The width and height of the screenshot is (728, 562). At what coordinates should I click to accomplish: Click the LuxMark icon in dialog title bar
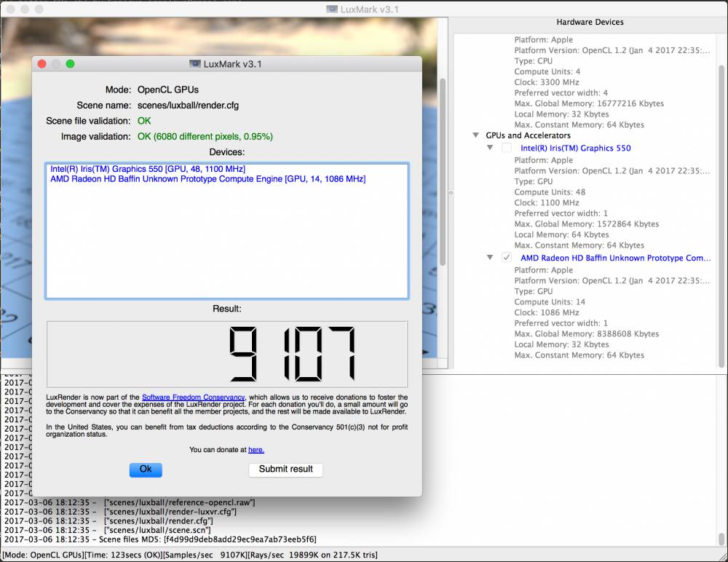(x=195, y=64)
